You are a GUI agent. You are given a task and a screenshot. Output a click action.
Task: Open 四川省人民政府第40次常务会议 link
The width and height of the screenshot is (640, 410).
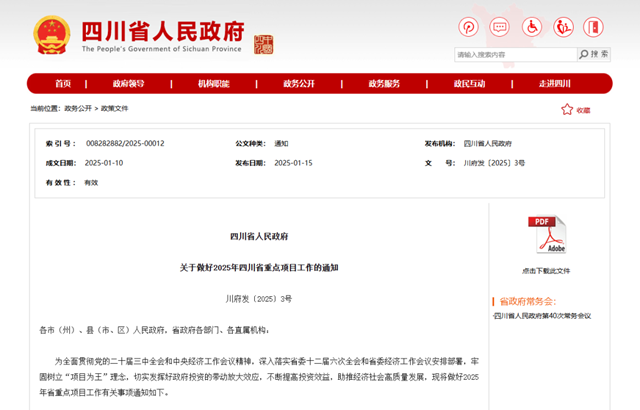[x=542, y=316]
